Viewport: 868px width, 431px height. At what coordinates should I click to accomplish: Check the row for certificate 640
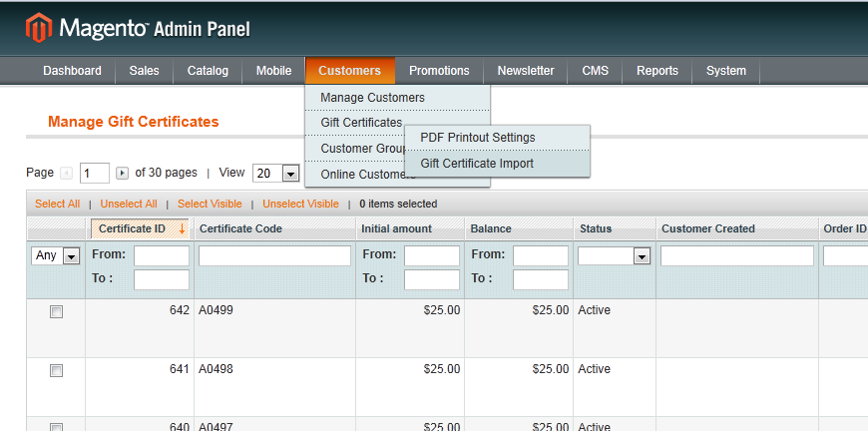click(x=56, y=427)
